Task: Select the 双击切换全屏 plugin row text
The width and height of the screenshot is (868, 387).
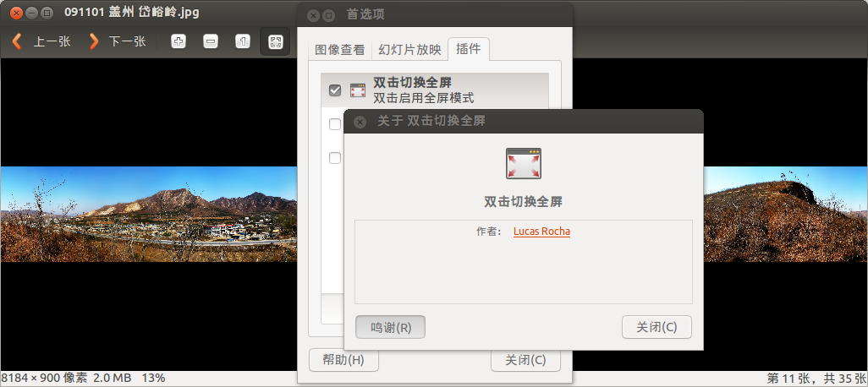Action: [424, 90]
